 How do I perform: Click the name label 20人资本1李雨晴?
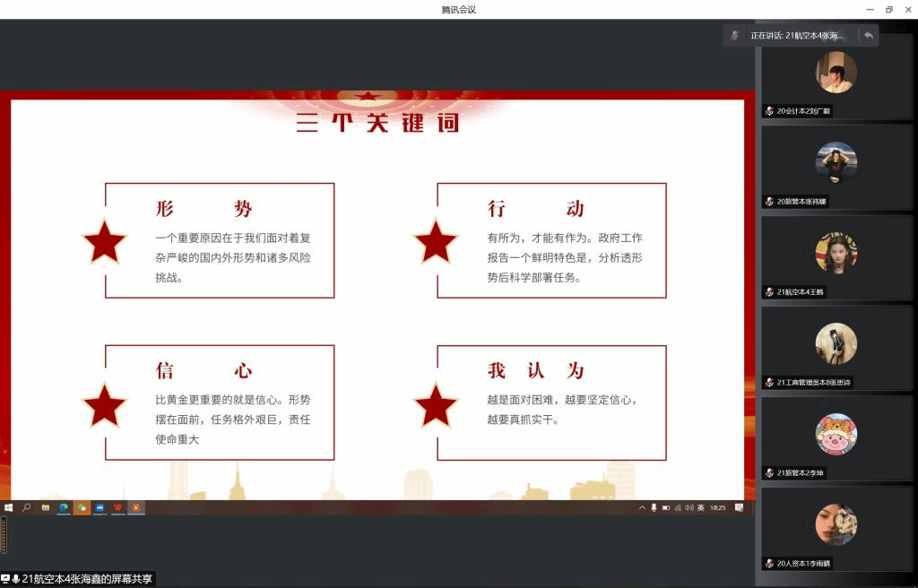click(x=803, y=564)
